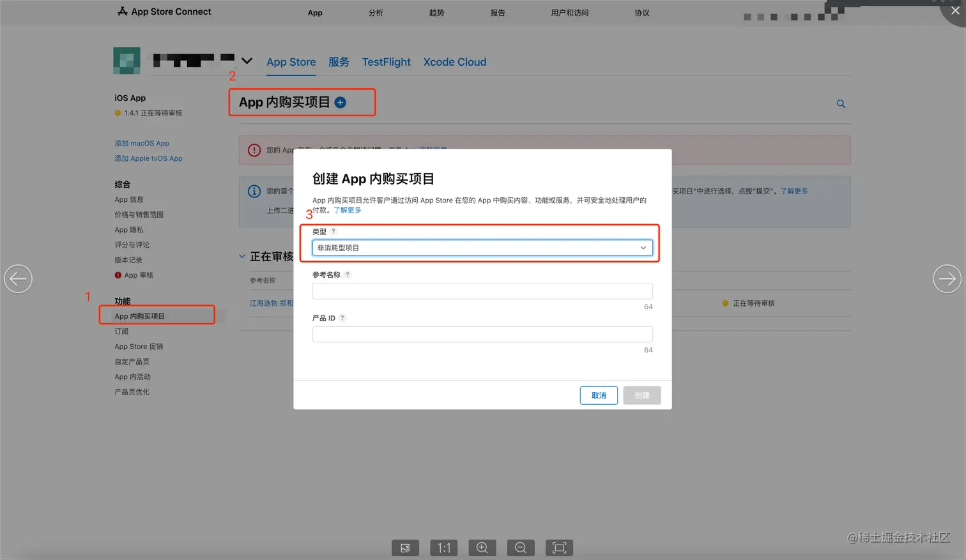Screen dimensions: 966x560
Task: Click the help icon beside 类型
Action: [x=333, y=231]
